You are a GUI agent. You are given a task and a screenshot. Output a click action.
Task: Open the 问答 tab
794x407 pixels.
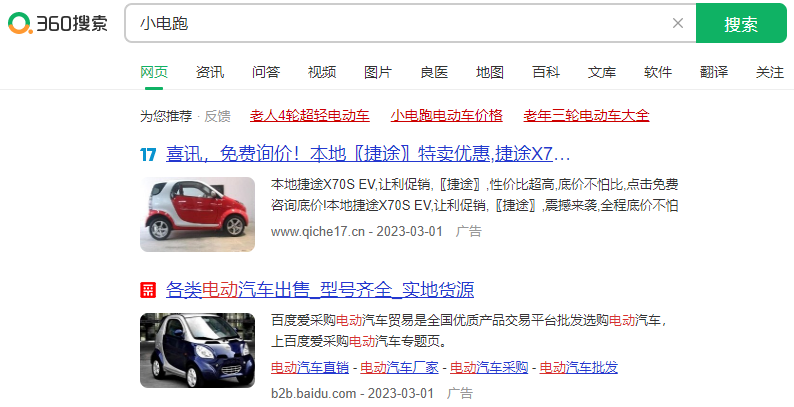(x=266, y=72)
